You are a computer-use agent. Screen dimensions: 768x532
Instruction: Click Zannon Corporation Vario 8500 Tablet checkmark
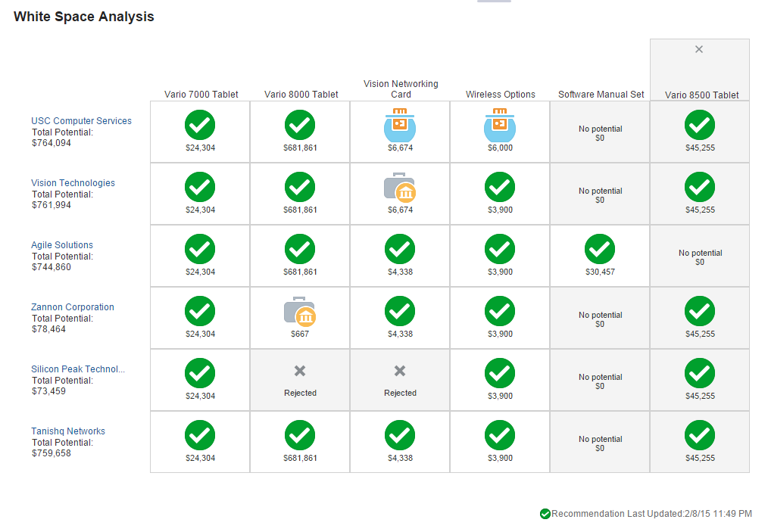pos(699,311)
